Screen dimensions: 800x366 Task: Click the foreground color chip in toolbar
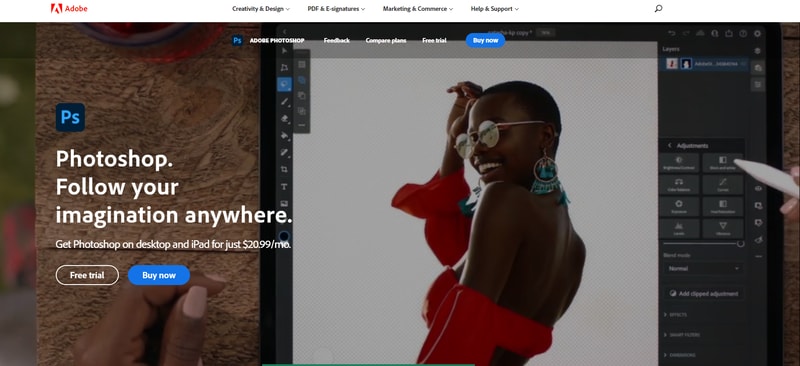284,236
